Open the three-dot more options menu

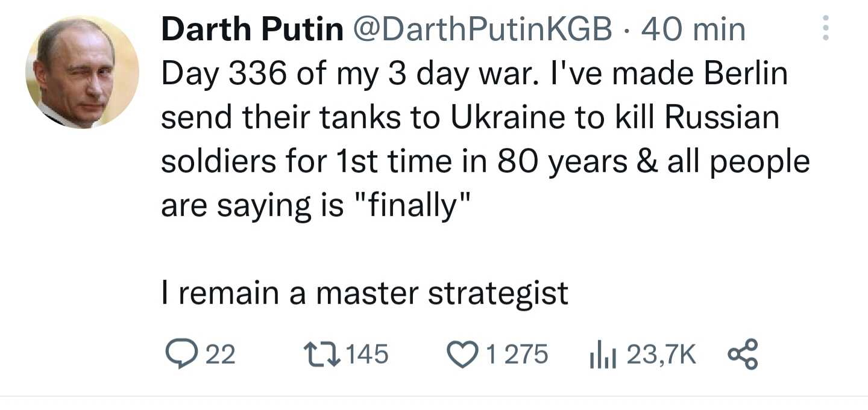click(x=826, y=28)
